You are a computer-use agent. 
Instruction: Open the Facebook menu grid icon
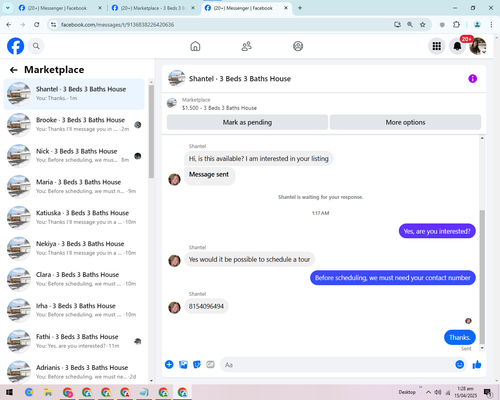(437, 46)
